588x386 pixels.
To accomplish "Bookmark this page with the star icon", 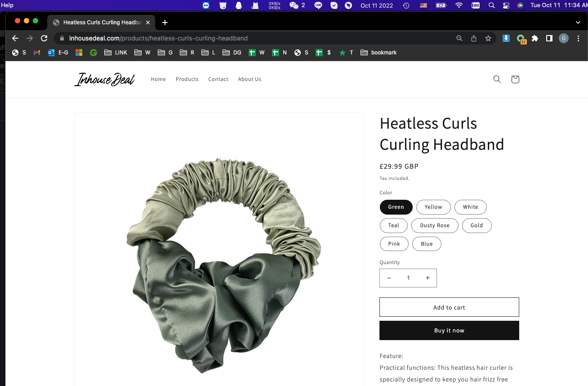I will (488, 38).
